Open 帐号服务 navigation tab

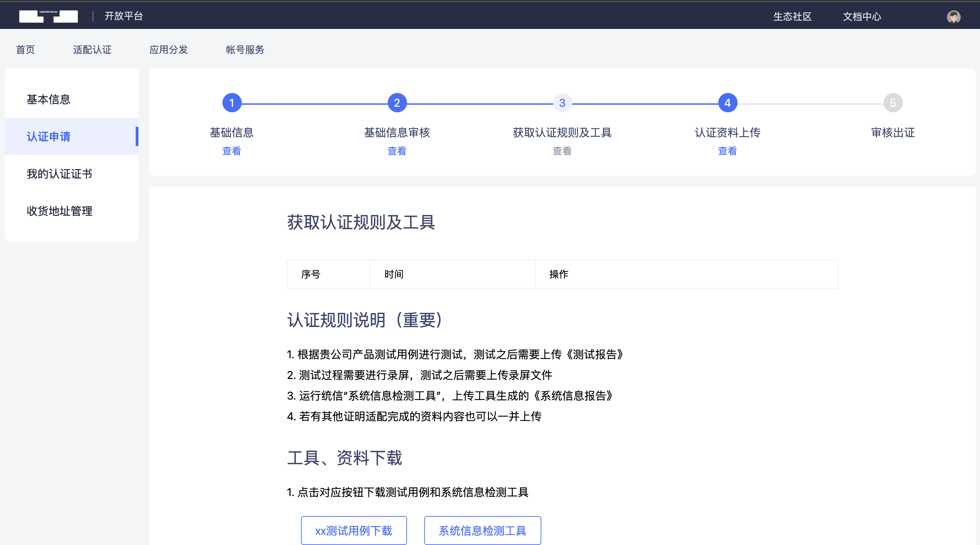pyautogui.click(x=245, y=50)
